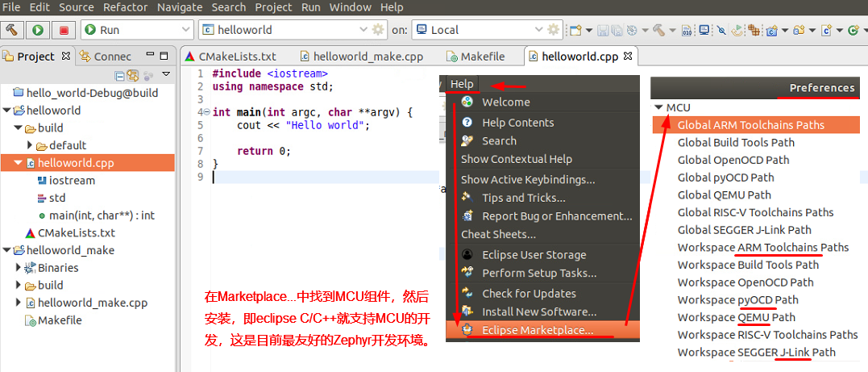Click the New wizard toolbar icon
Screen dimensions: 868x372
coord(575,30)
